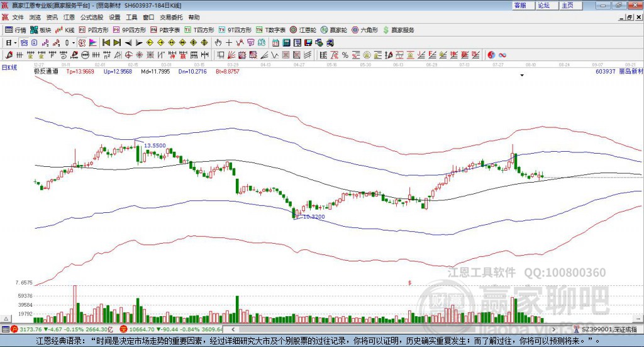The image size is (644, 347).
Task: Open 赢家服务 with the dollar icon
Action: click(398, 30)
